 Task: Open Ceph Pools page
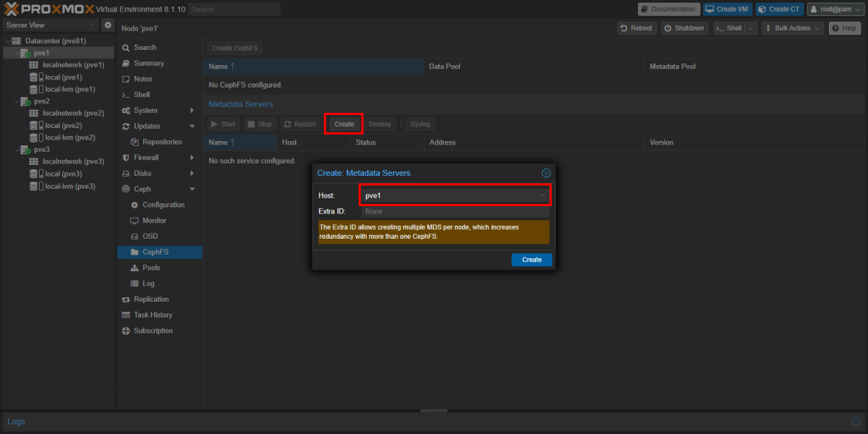151,268
